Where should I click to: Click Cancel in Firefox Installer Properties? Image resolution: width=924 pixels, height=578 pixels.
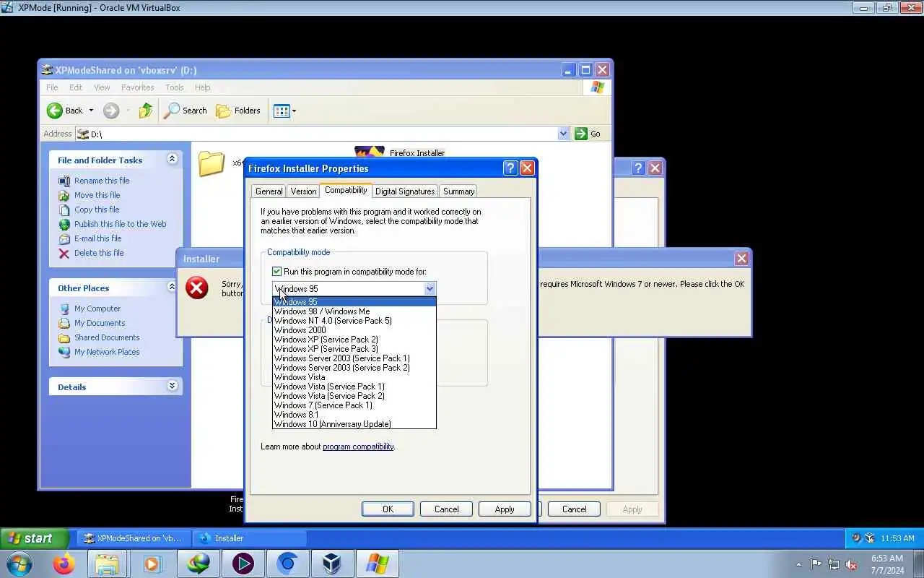point(446,509)
